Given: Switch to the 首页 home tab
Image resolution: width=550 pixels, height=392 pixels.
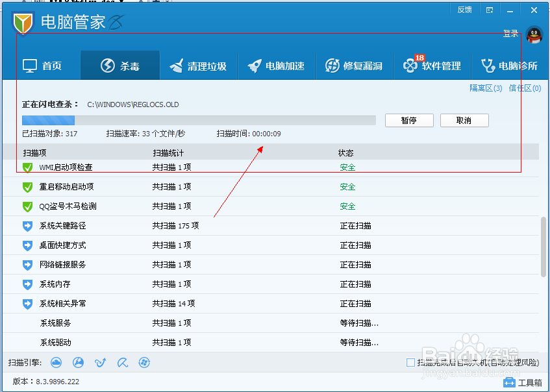Looking at the screenshot, I should (x=45, y=65).
